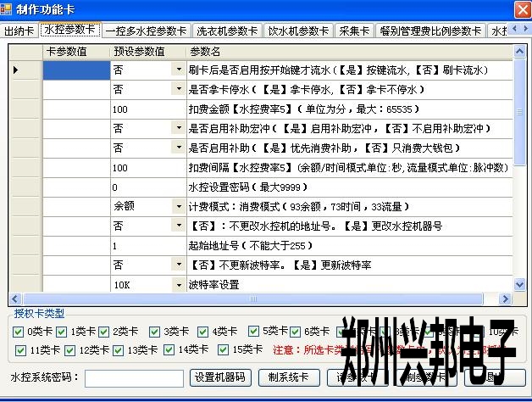
Task: Click the current row indicator arrow
Action: tap(17, 70)
